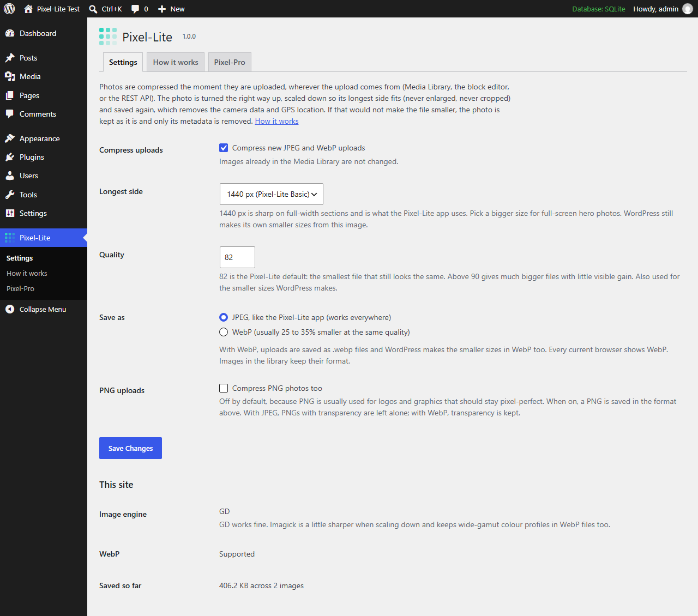Switch to the Pixel-Pro tab
This screenshot has width=698, height=616.
click(x=230, y=62)
